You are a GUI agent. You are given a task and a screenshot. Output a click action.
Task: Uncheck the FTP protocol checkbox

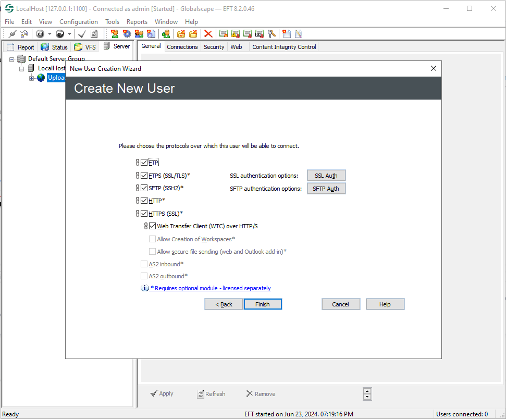pyautogui.click(x=144, y=163)
